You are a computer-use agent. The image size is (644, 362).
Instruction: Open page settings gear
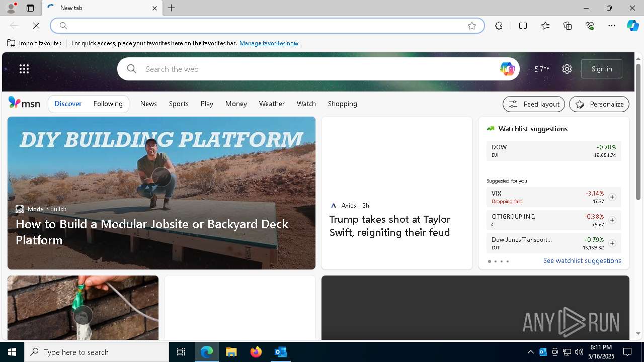pos(567,69)
